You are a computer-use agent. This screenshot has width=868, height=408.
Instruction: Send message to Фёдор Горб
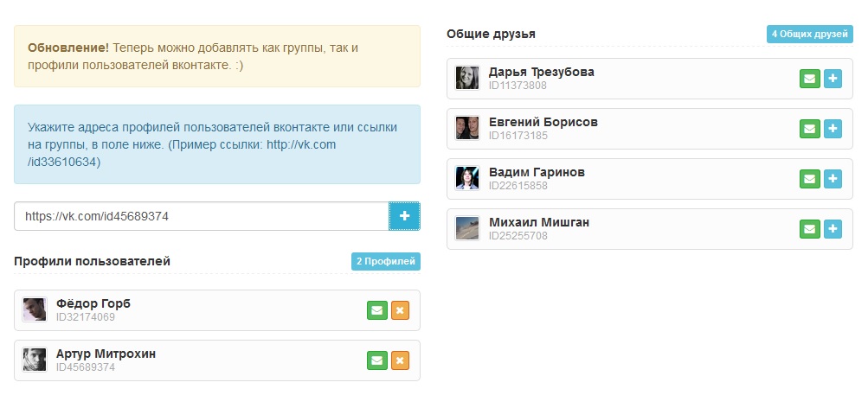tap(377, 310)
